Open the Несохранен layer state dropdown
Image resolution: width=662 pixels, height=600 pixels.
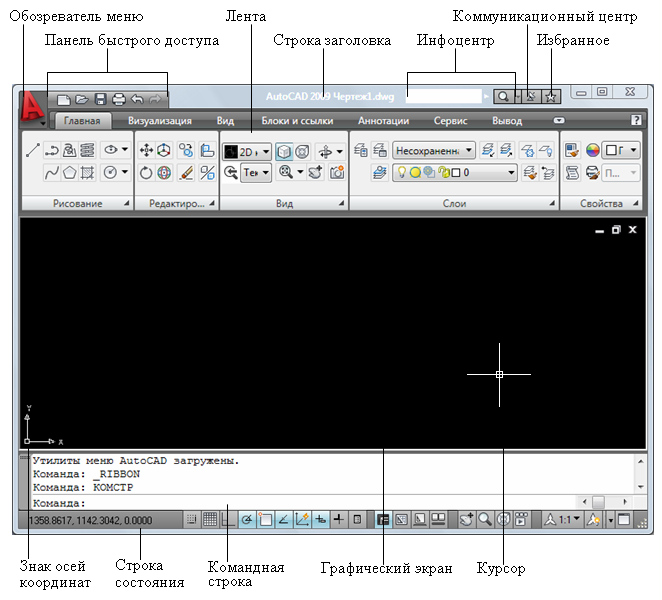[434, 150]
